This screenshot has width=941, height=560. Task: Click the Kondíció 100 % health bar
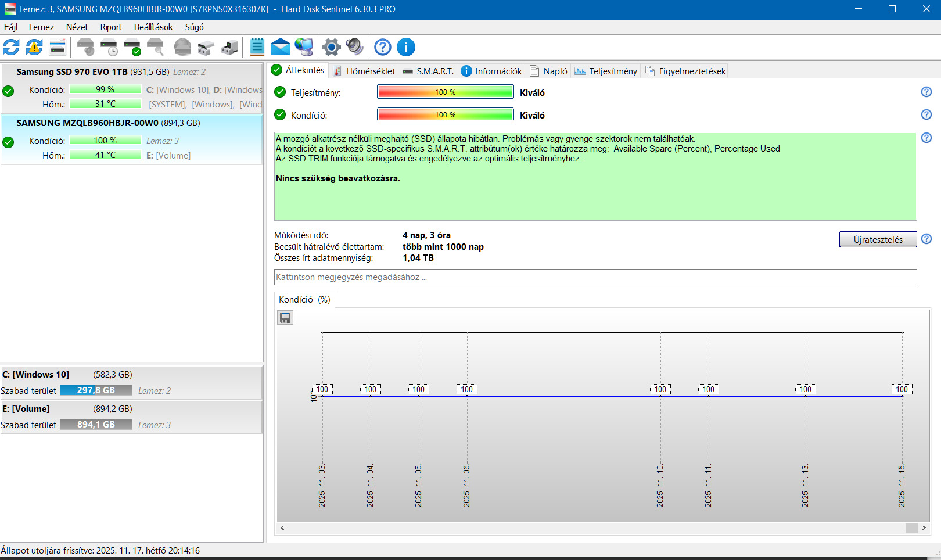[x=446, y=115]
